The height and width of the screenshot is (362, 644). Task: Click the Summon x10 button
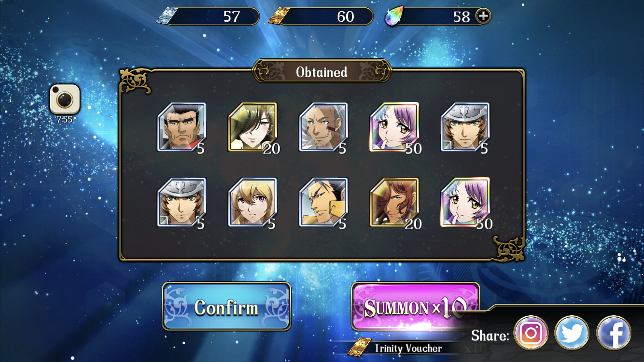pyautogui.click(x=416, y=306)
